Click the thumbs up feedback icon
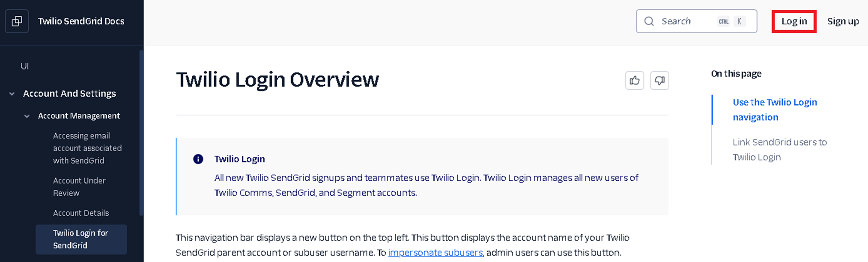This screenshot has height=262, width=868. 634,80
